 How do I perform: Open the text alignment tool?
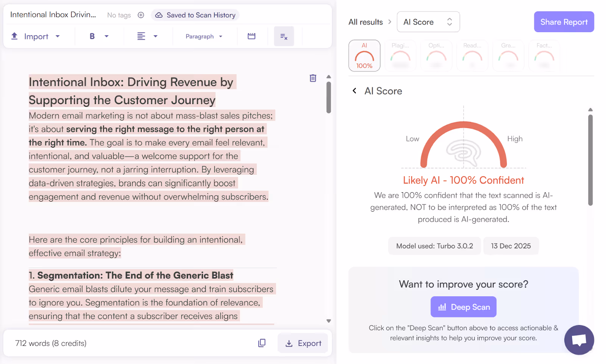click(141, 36)
